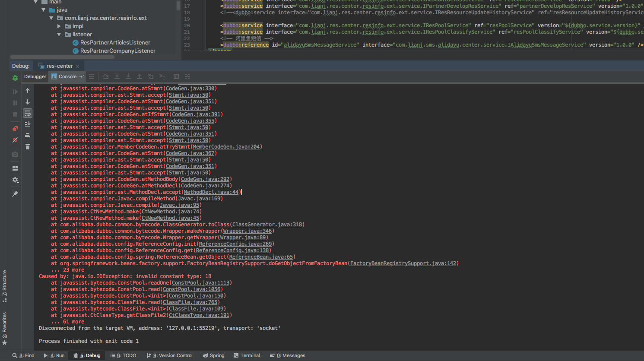This screenshot has height=361, width=644.
Task: Print the console contents
Action: [27, 135]
